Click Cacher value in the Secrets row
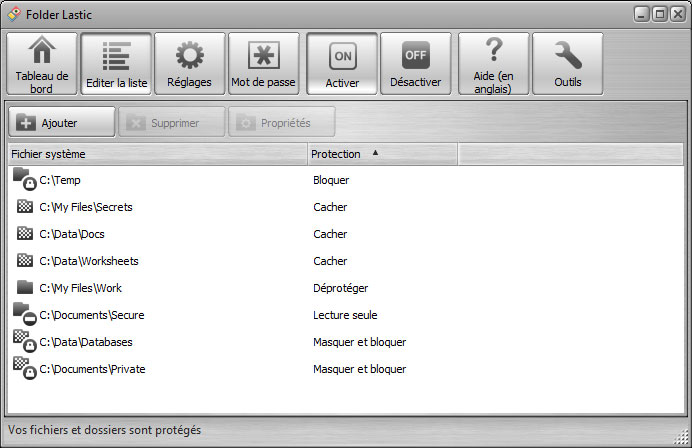The width and height of the screenshot is (692, 448). click(330, 207)
